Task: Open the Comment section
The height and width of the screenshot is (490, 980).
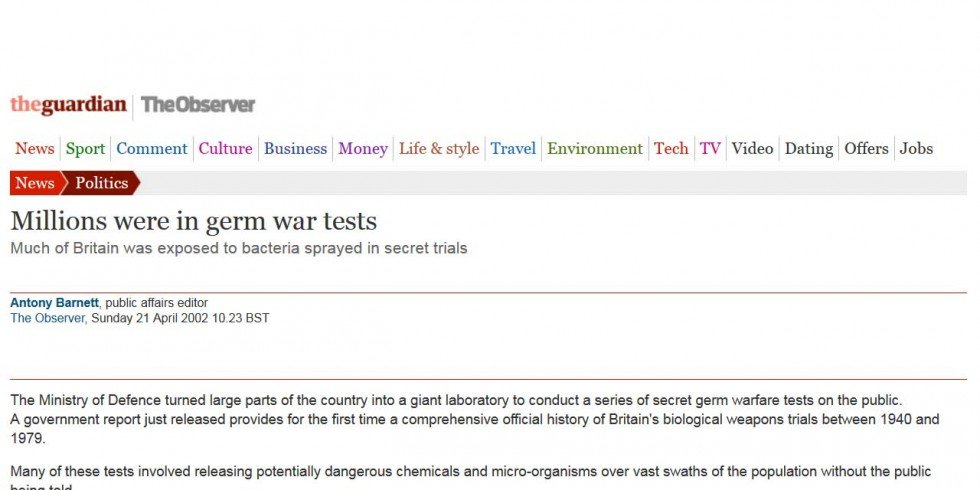Action: pos(151,149)
